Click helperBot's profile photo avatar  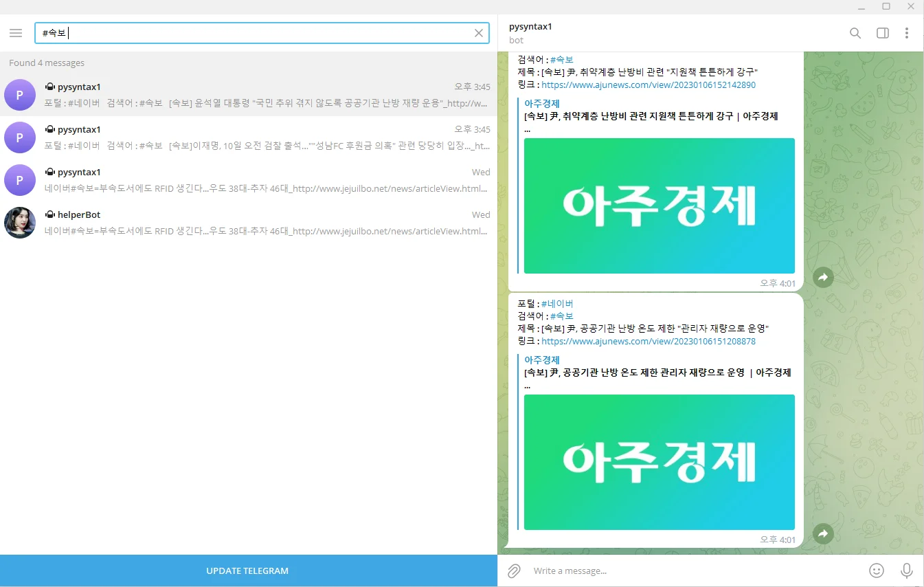click(20, 223)
